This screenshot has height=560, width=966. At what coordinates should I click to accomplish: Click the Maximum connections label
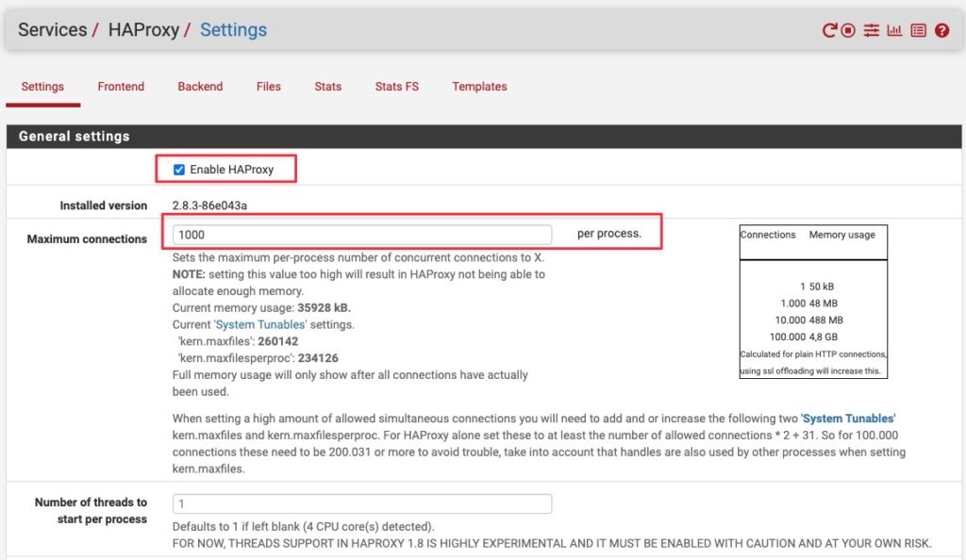tap(87, 239)
